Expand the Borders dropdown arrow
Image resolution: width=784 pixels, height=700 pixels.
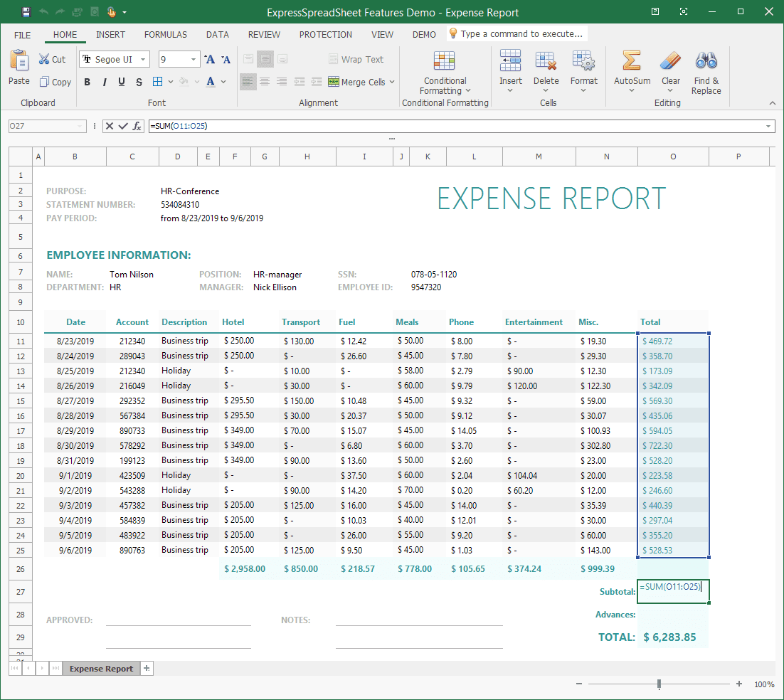click(171, 82)
